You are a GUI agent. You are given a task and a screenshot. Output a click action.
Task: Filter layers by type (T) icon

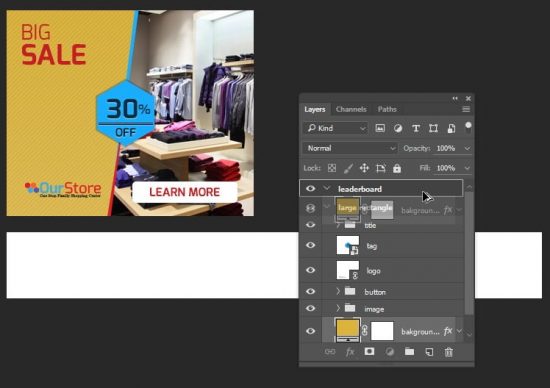pyautogui.click(x=416, y=128)
